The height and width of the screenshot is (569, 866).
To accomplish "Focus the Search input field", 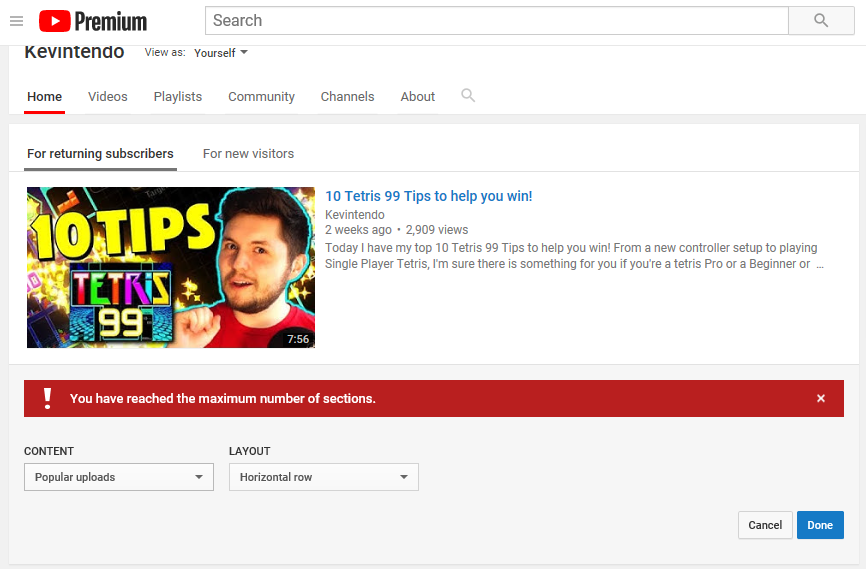I will tap(497, 20).
